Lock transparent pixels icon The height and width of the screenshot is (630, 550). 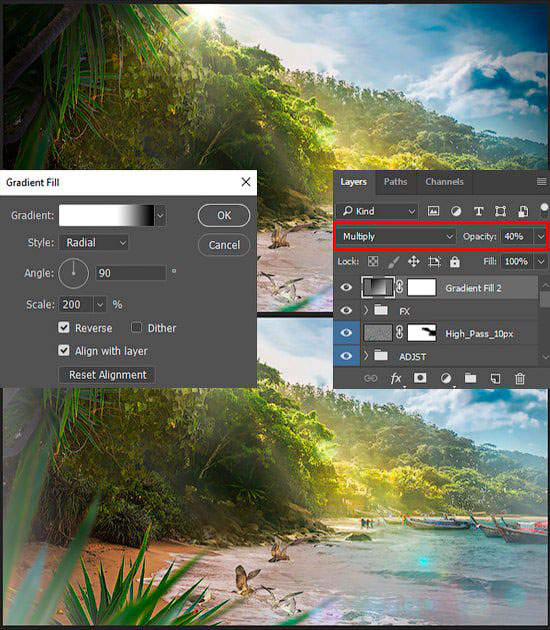(x=373, y=262)
